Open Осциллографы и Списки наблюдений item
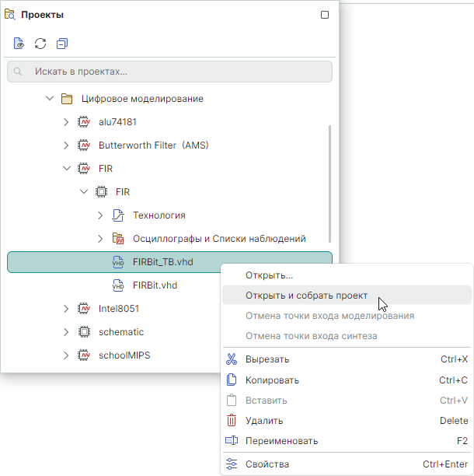The image size is (474, 476). tap(219, 239)
